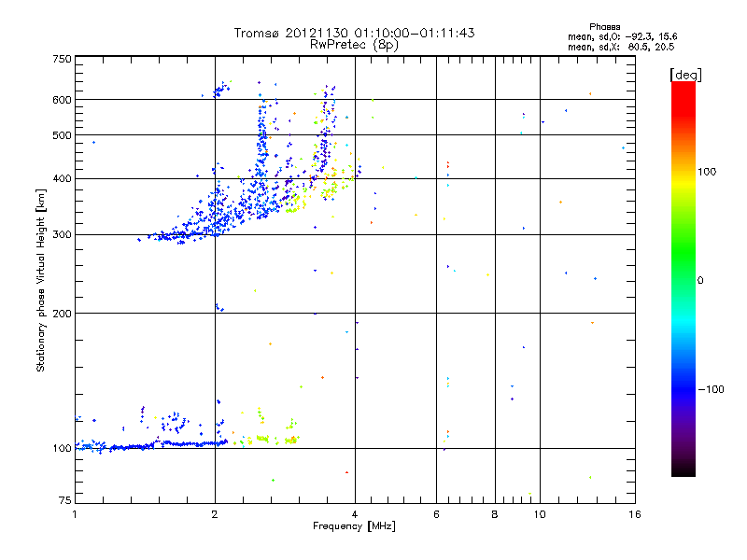
Task: Click the x-axis tick label '4'
Action: (355, 514)
